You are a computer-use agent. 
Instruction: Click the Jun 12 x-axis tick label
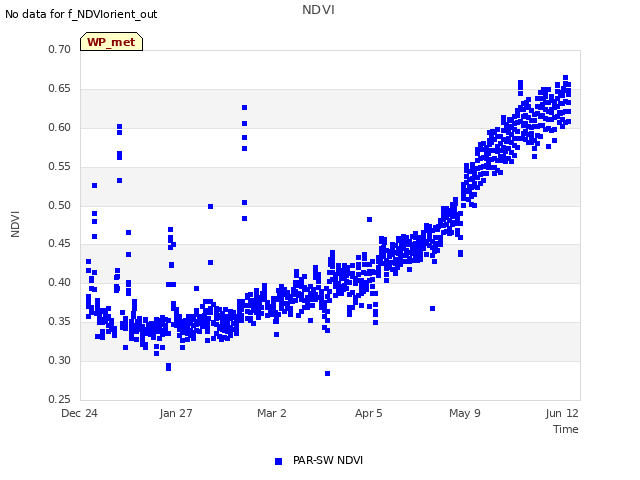562,413
